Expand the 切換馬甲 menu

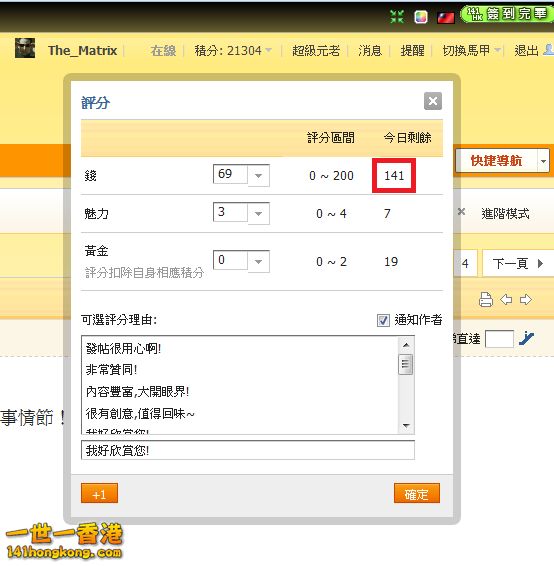point(471,51)
